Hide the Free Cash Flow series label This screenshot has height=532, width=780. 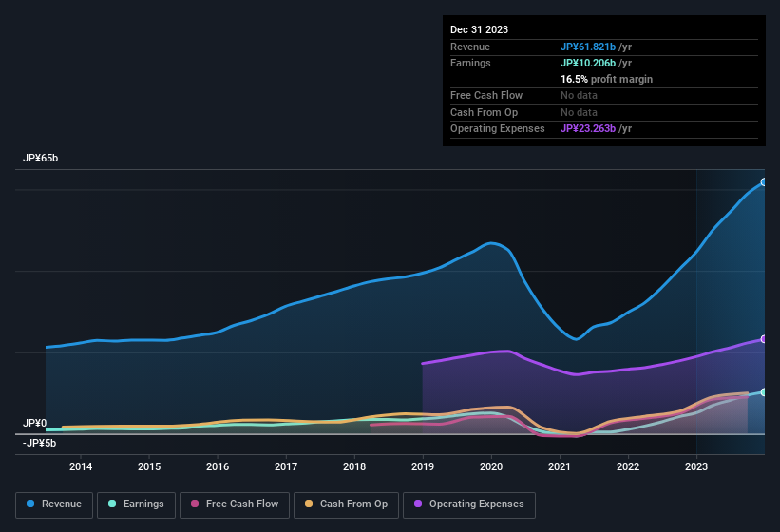[x=242, y=504]
